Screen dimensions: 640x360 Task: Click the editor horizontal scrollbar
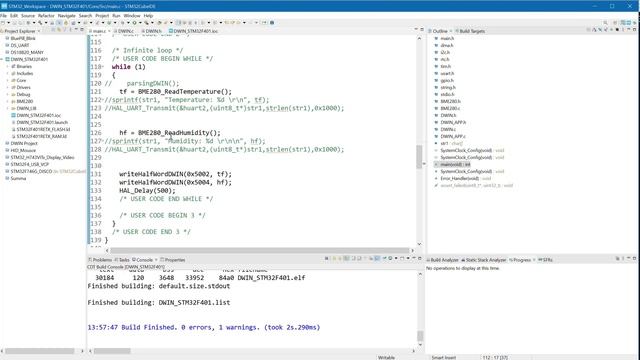[260, 250]
